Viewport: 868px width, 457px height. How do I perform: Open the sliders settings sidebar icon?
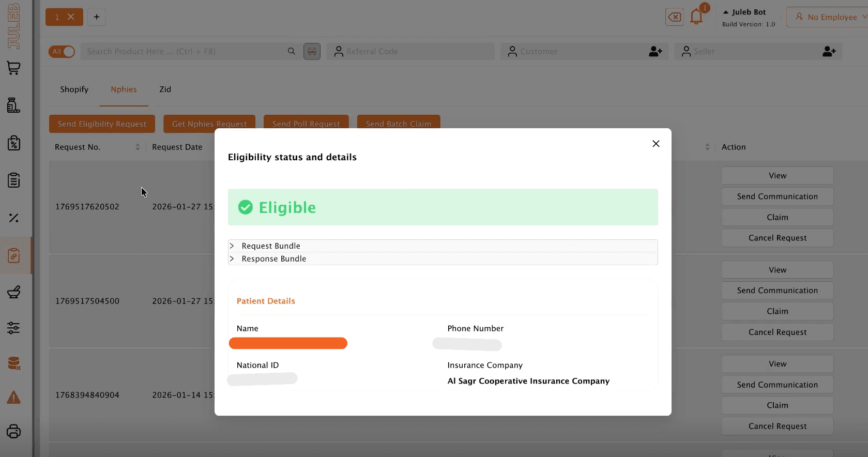[x=13, y=328]
